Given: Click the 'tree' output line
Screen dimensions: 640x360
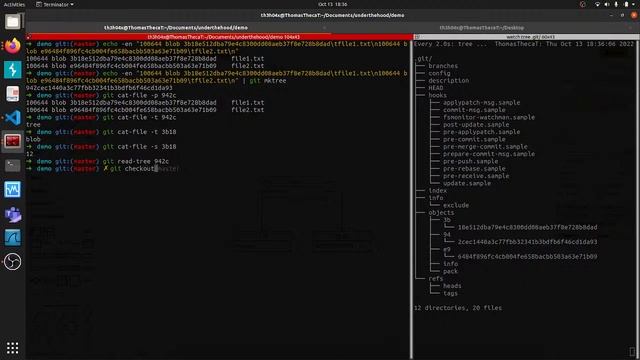Looking at the screenshot, I should (x=33, y=124).
